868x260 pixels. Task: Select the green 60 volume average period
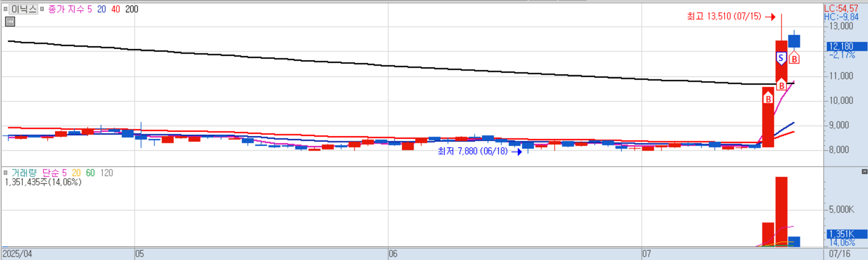90,173
